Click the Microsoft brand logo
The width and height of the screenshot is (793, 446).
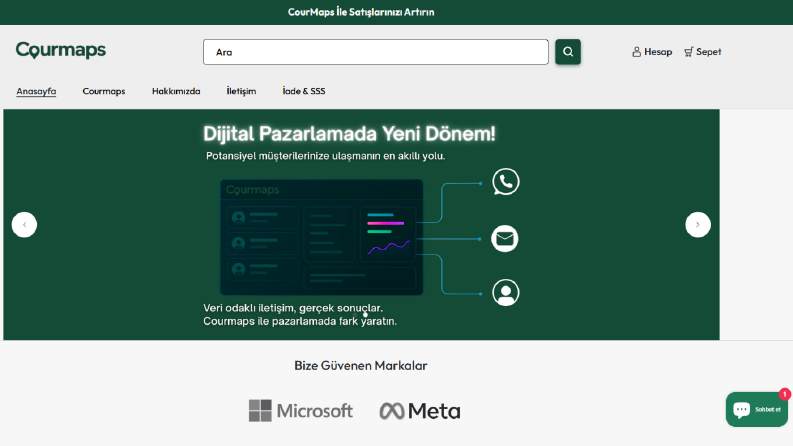tap(301, 411)
